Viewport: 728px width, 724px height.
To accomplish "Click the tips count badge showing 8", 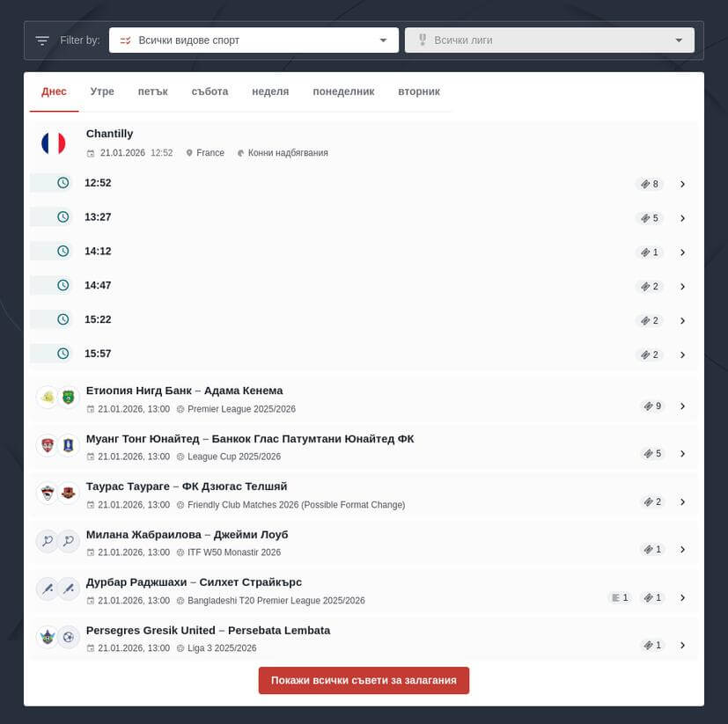I will 650,184.
